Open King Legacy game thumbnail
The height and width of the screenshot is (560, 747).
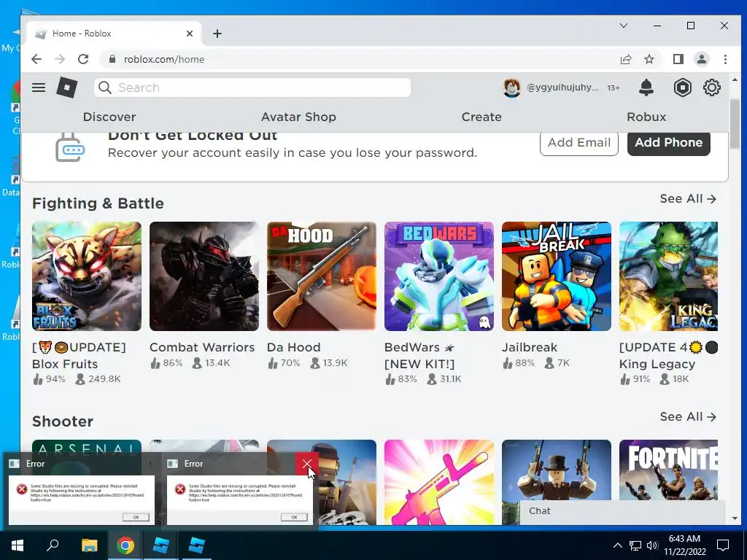click(668, 276)
